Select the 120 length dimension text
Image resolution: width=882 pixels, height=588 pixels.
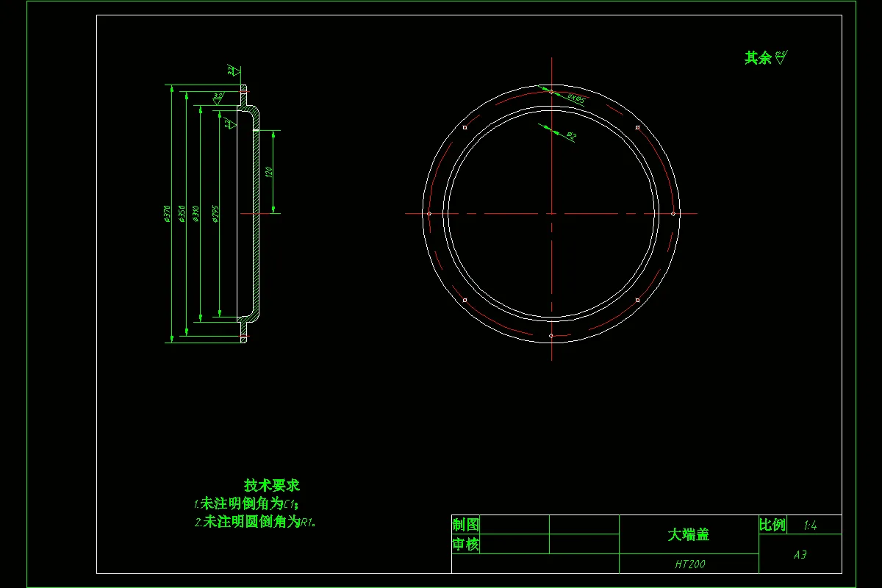tap(269, 173)
